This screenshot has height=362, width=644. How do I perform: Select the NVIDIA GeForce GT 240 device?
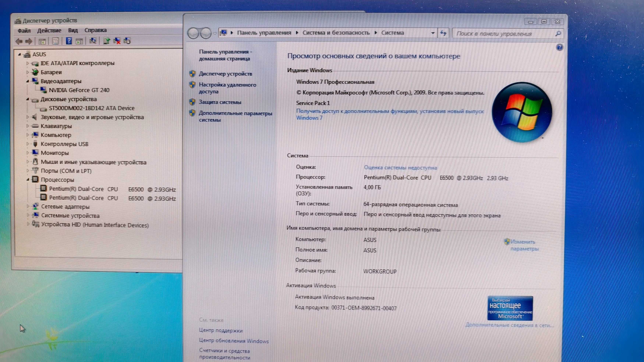pos(79,90)
